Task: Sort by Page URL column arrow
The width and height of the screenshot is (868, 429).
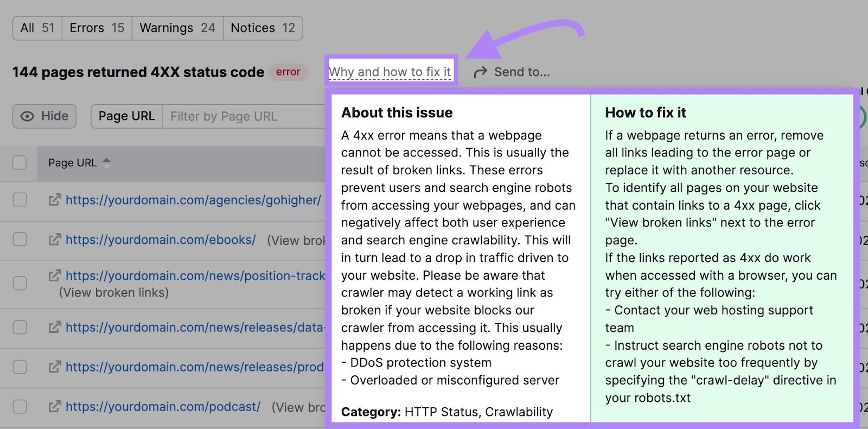Action: pos(106,163)
